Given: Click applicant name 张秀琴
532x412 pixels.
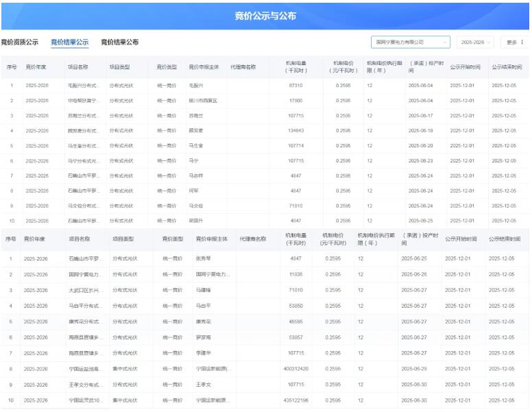Looking at the screenshot, I should point(203,259).
